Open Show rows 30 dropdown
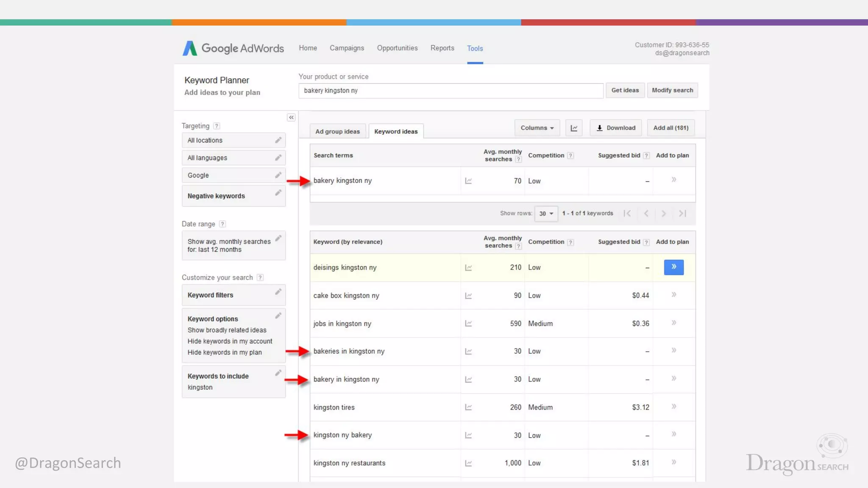Viewport: 868px width, 488px height. (x=546, y=213)
